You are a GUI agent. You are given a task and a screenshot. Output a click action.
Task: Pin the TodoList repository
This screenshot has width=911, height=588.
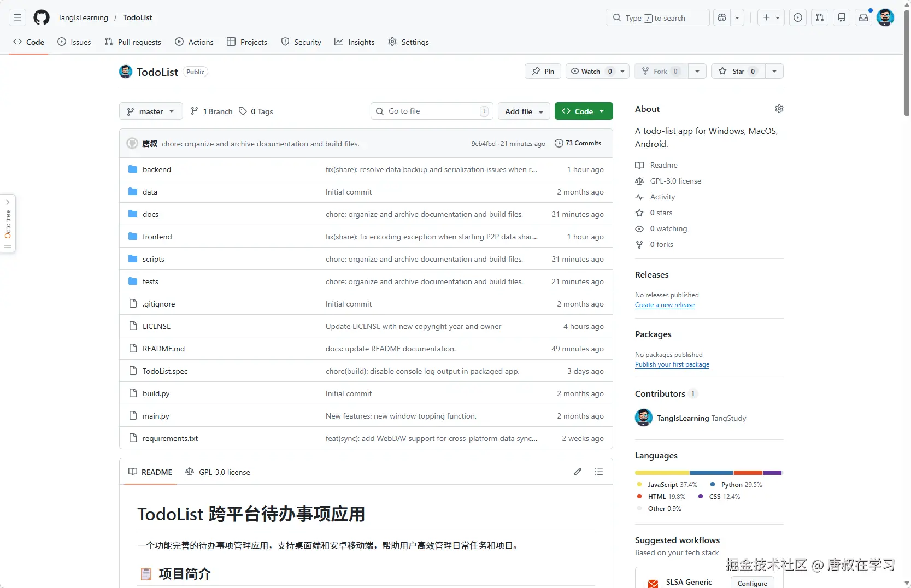coord(542,71)
